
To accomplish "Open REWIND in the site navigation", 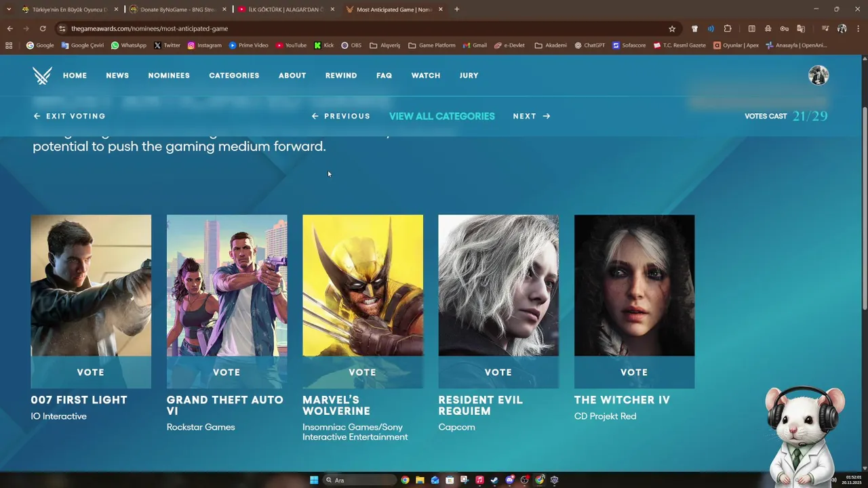I will click(341, 75).
